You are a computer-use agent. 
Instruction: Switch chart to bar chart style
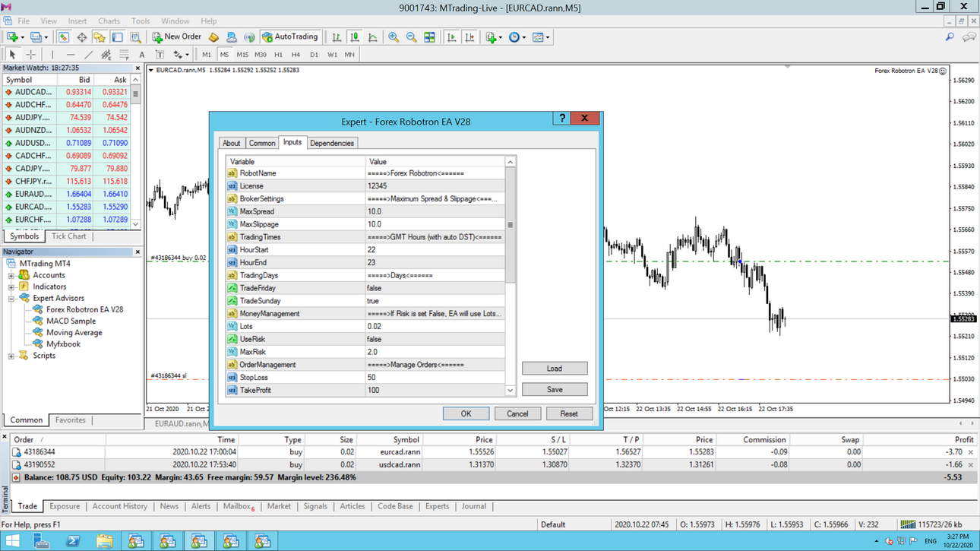(337, 36)
